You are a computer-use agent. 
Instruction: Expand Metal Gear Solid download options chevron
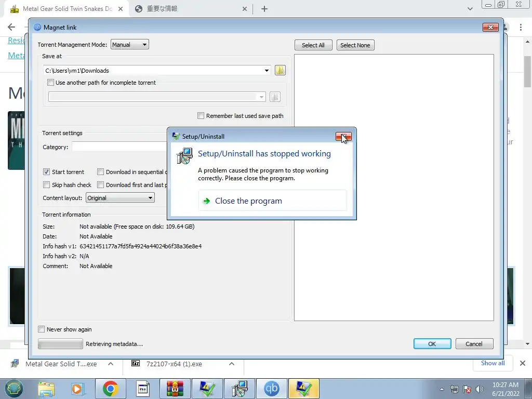111,364
